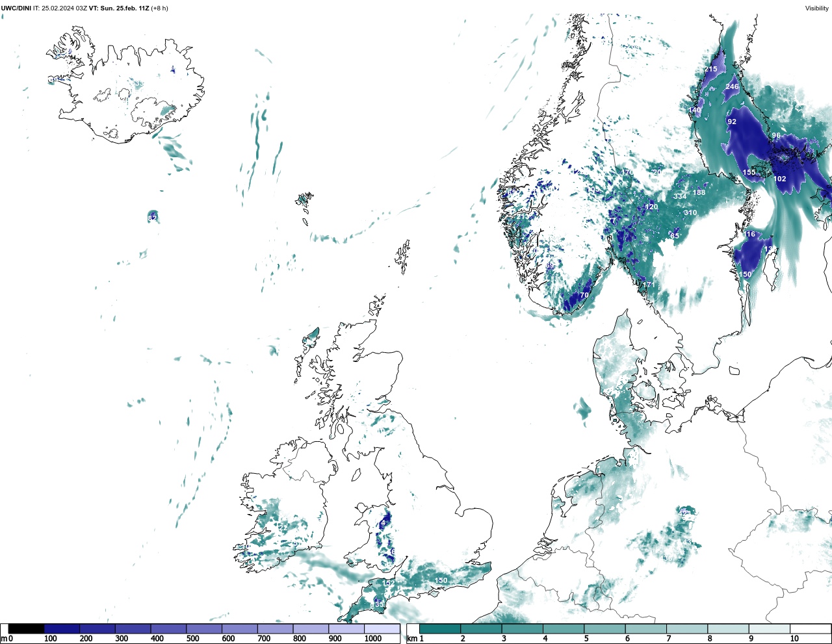Click the "140" visibility value on the map

point(695,110)
